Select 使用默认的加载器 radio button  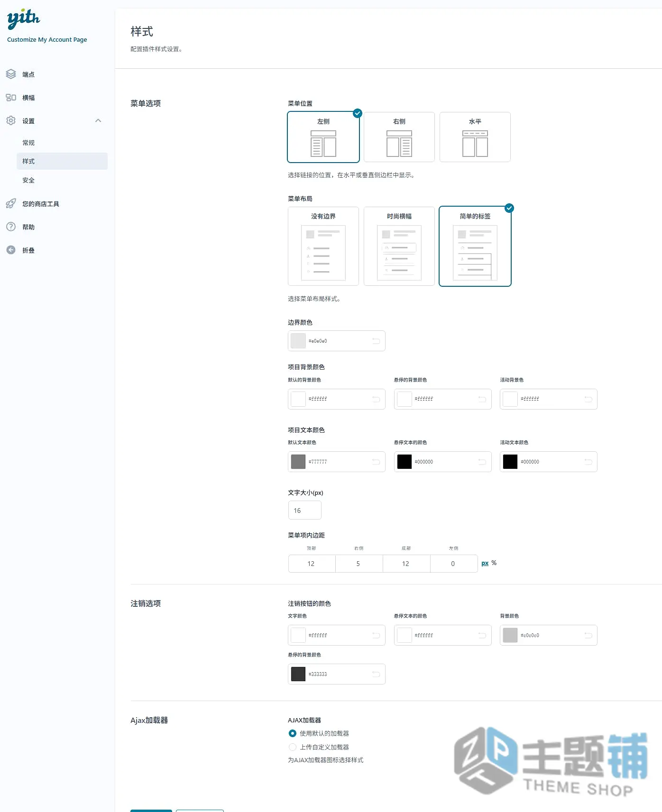(293, 733)
